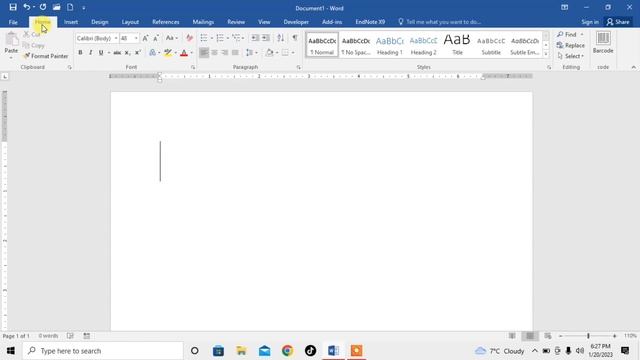
Task: Toggle Superscript formatting
Action: 138,52
